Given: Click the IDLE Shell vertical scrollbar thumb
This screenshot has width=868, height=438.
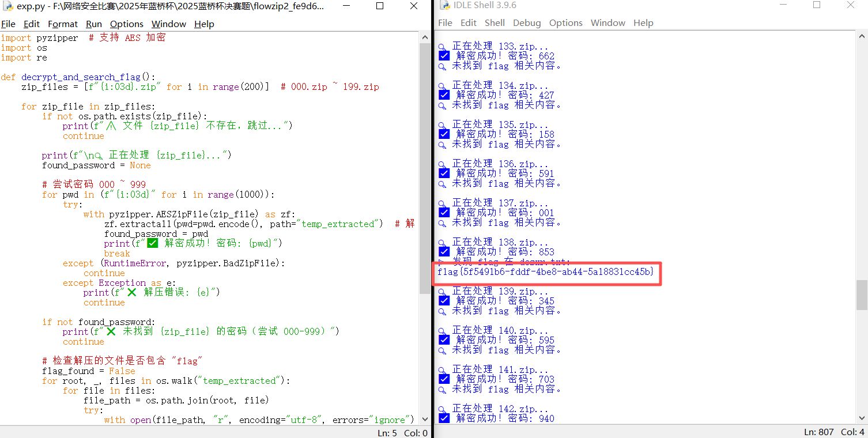Looking at the screenshot, I should (862, 294).
